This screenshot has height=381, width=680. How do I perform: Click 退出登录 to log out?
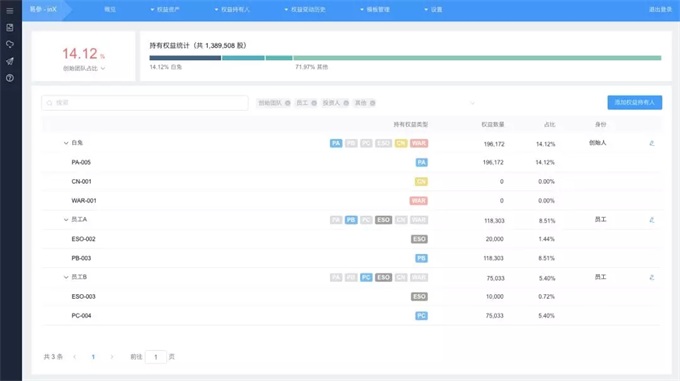(x=660, y=10)
